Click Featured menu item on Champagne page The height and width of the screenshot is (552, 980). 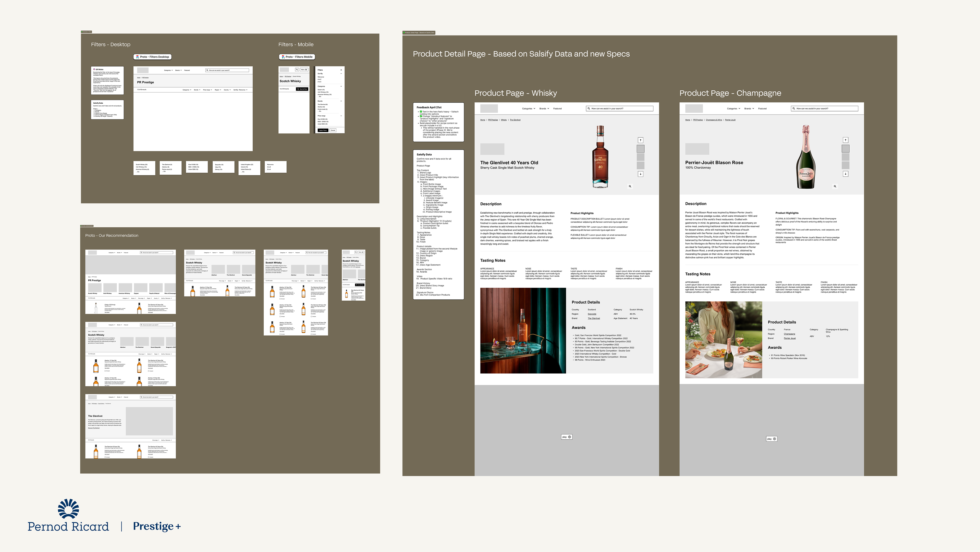click(x=762, y=109)
